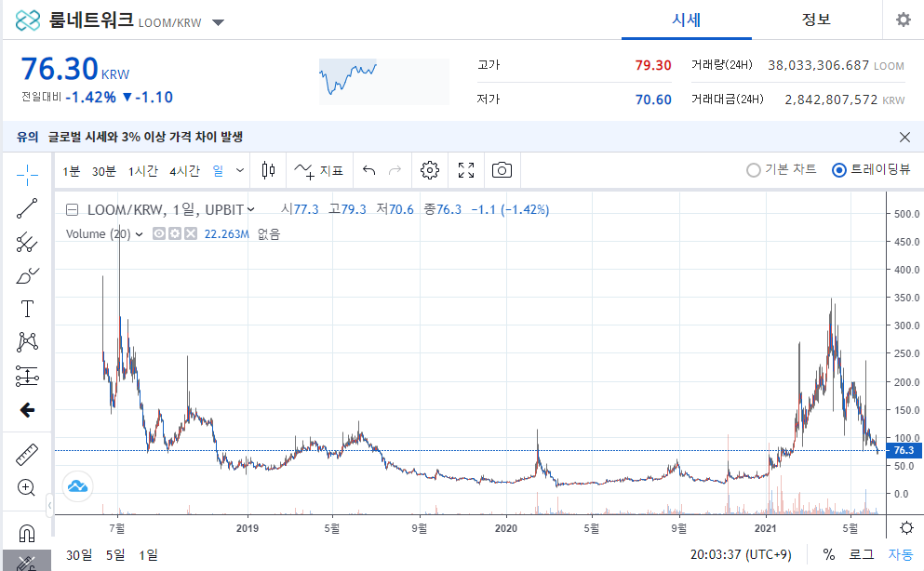This screenshot has height=571, width=924.
Task: Open Volume indicator settings gear
Action: point(175,233)
